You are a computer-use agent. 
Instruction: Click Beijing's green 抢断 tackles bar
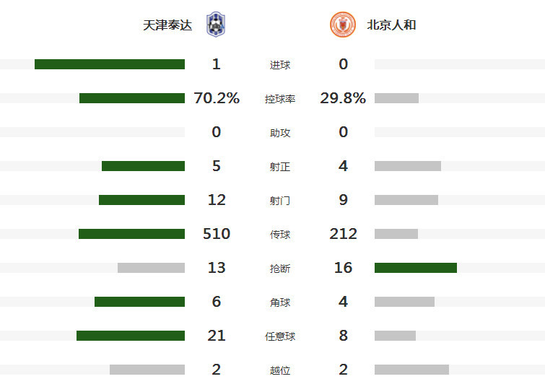pos(416,268)
